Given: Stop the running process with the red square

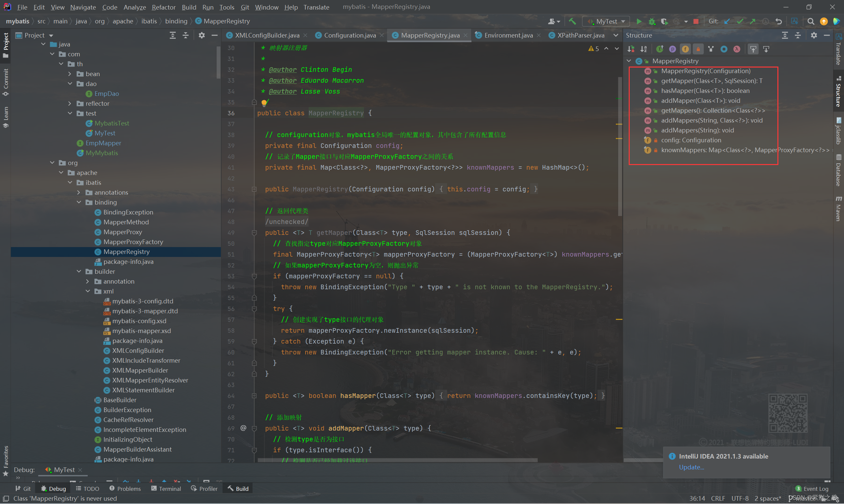Looking at the screenshot, I should pyautogui.click(x=696, y=21).
